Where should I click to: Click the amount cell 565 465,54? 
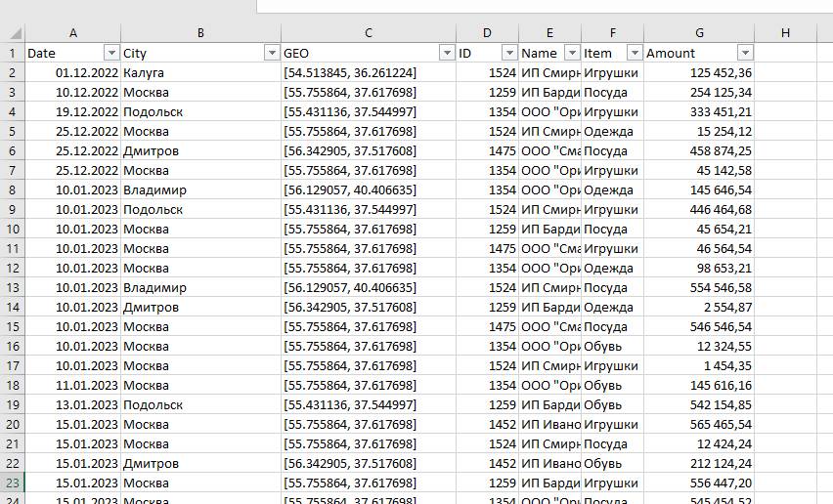tap(699, 424)
